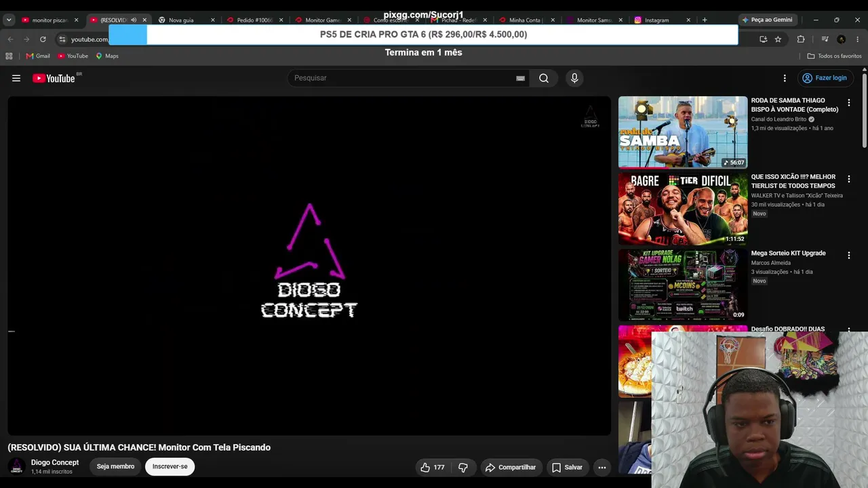Open 'Todos os favoritos' folder
This screenshot has width=868, height=488.
click(x=834, y=56)
